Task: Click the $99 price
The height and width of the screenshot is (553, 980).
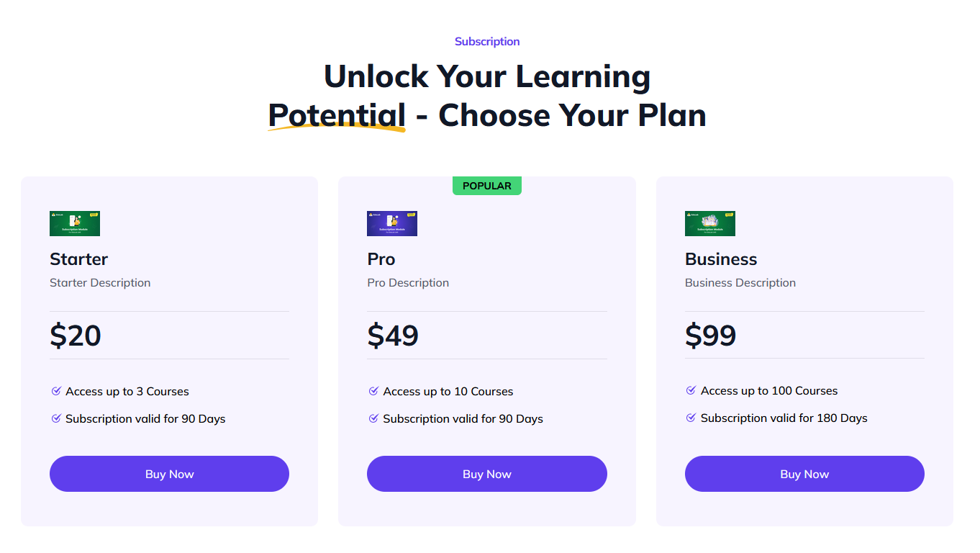Action: (x=711, y=336)
